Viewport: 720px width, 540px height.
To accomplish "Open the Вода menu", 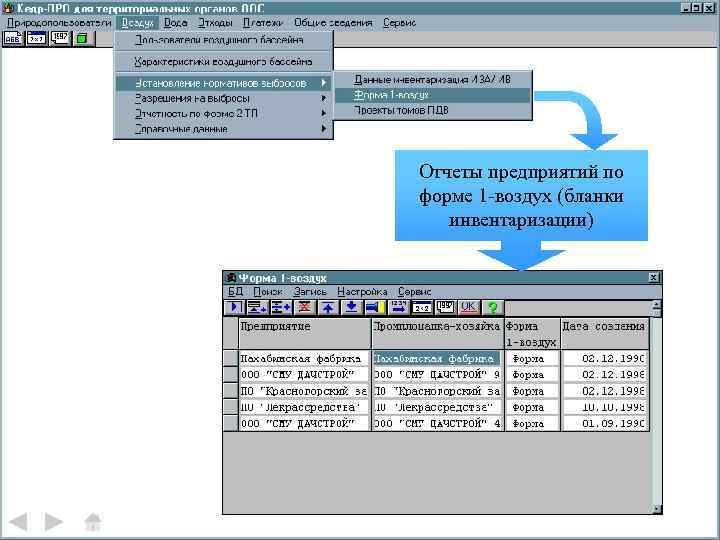I will (x=175, y=22).
